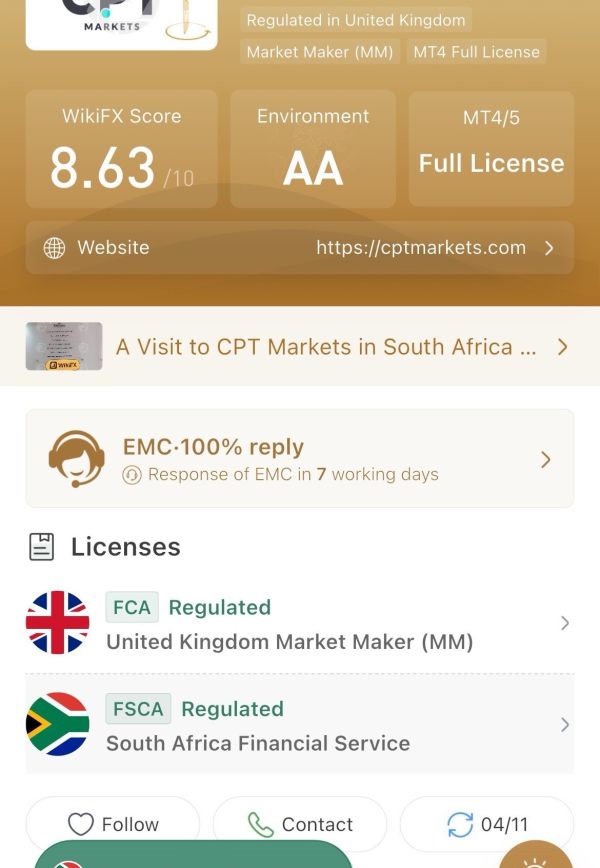Click the United Kingdom flag icon
The height and width of the screenshot is (868, 600).
(x=58, y=623)
